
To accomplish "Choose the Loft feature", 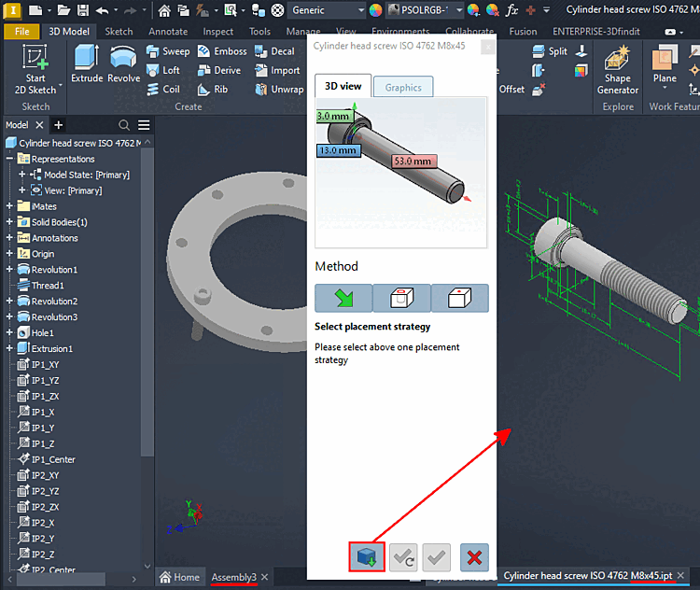I will 163,70.
